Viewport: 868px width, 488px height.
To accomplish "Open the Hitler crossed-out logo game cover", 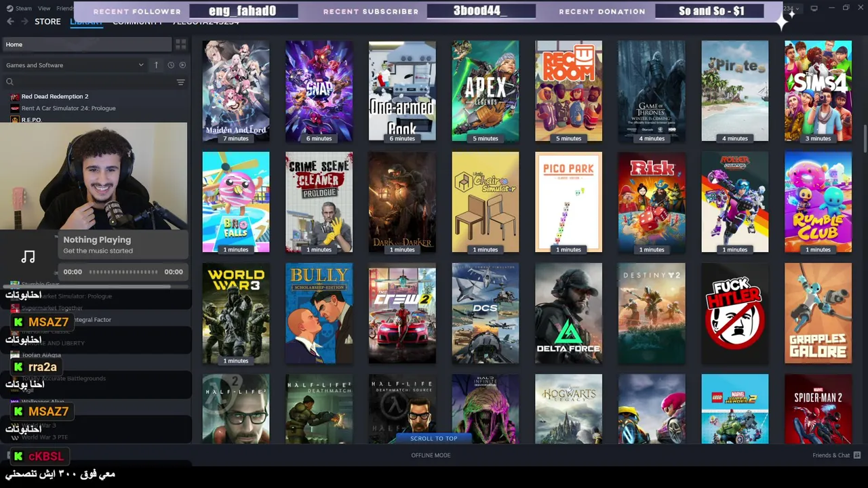I will click(735, 313).
